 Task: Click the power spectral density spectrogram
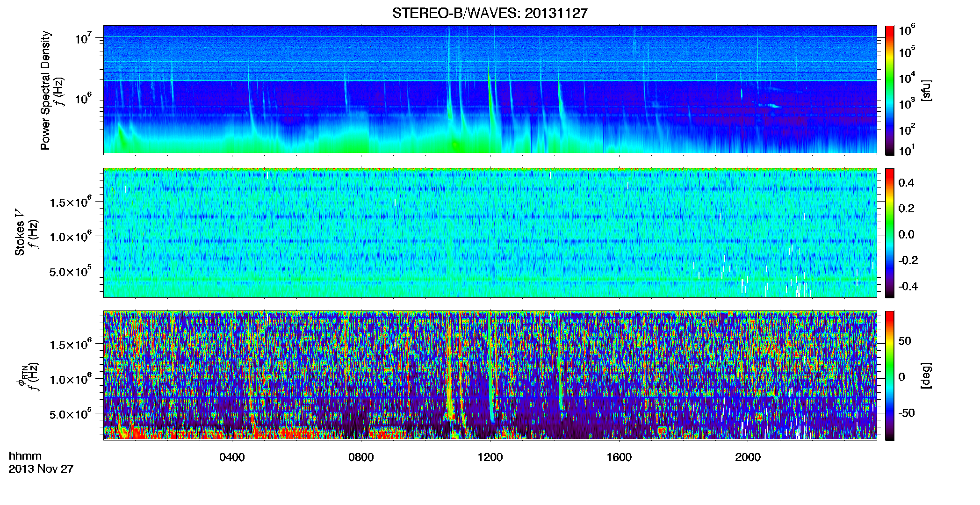pos(490,89)
